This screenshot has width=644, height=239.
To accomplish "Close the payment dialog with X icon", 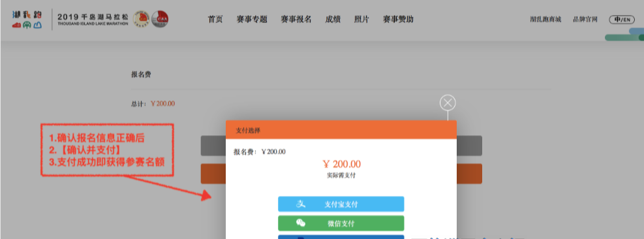I will 448,103.
